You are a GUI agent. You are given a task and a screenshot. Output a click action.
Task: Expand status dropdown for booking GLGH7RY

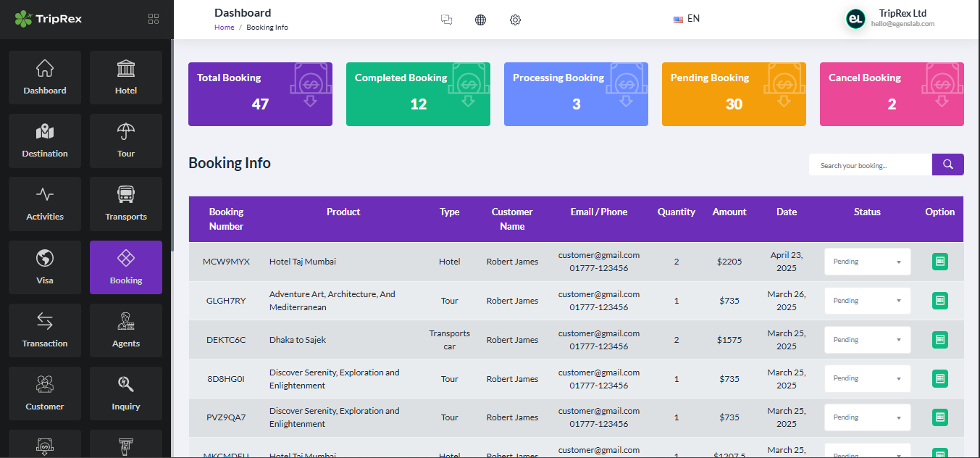[867, 301]
